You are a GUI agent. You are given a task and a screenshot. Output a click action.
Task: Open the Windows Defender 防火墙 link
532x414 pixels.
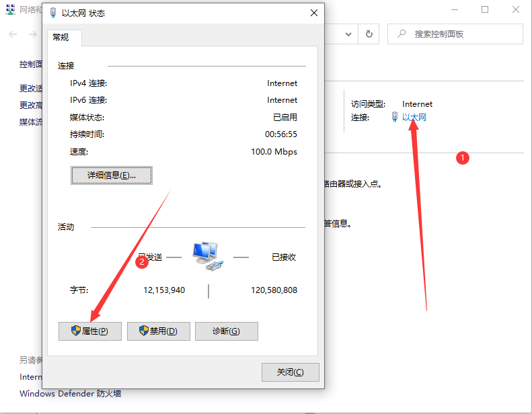pyautogui.click(x=70, y=394)
